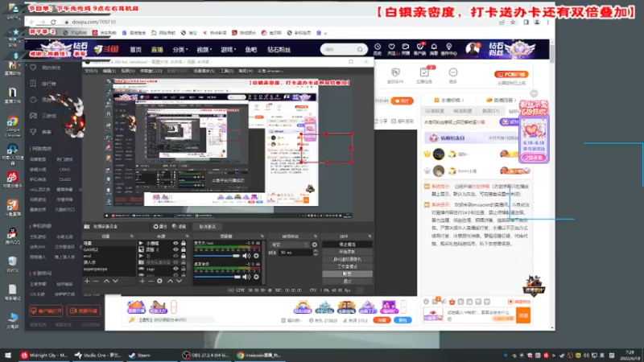
Task: Click the 停止推流 button
Action: point(347,245)
